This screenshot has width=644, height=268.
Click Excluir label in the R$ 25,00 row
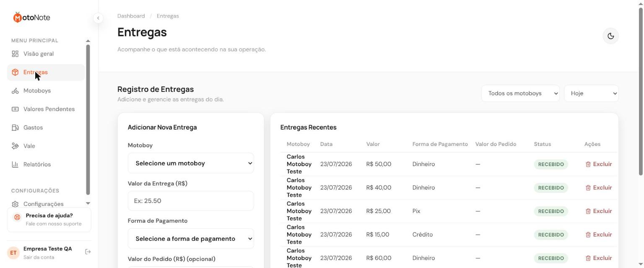click(x=602, y=211)
